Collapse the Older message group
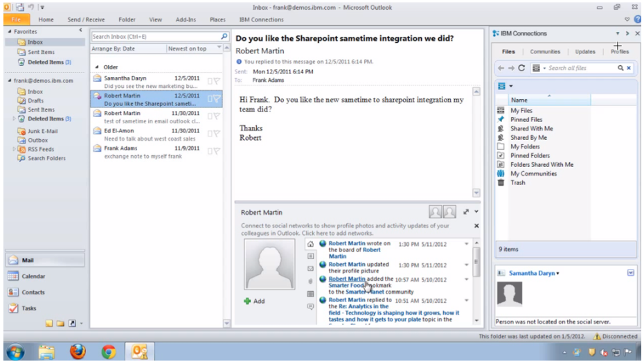Viewport: 644px width, 361px height. (97, 67)
